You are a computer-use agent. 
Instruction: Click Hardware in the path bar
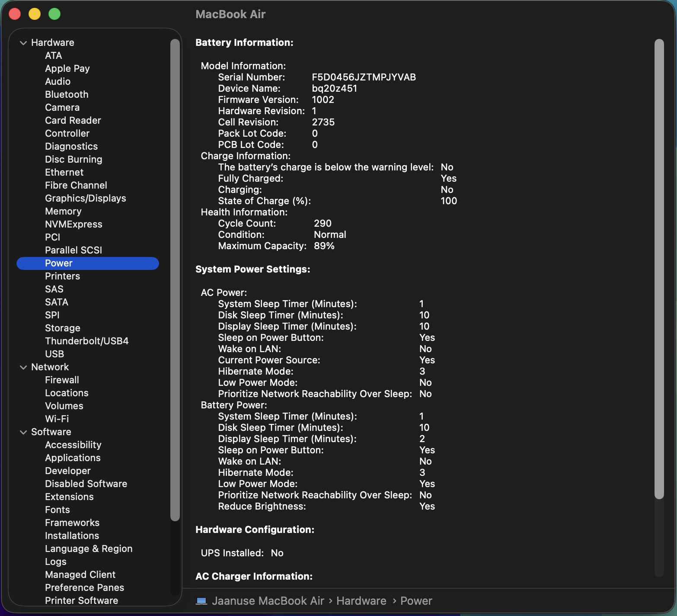[361, 601]
